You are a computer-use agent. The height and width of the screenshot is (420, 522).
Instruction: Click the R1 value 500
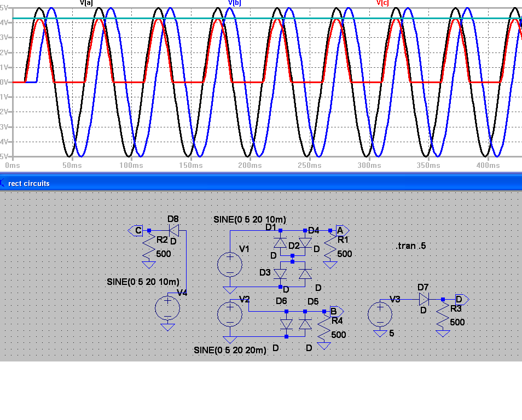pyautogui.click(x=345, y=254)
